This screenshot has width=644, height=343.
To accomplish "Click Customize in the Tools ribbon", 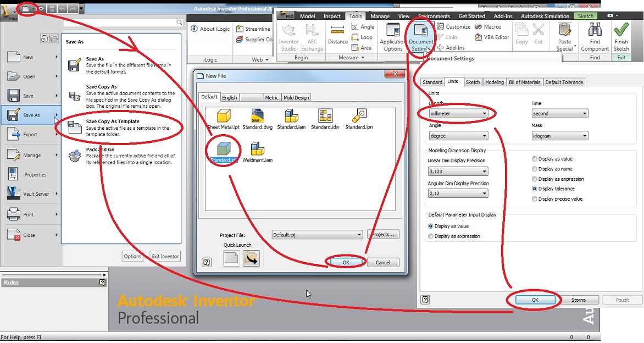I will [454, 27].
